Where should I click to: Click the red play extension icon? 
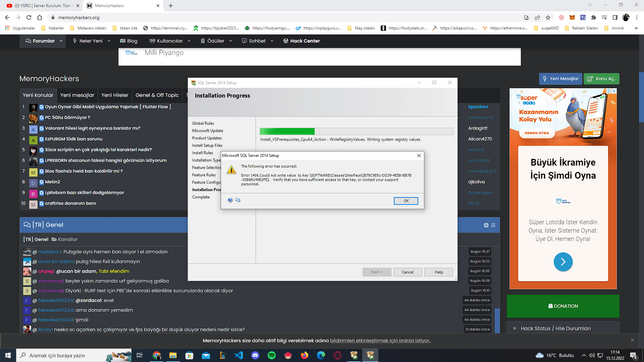coord(561,17)
